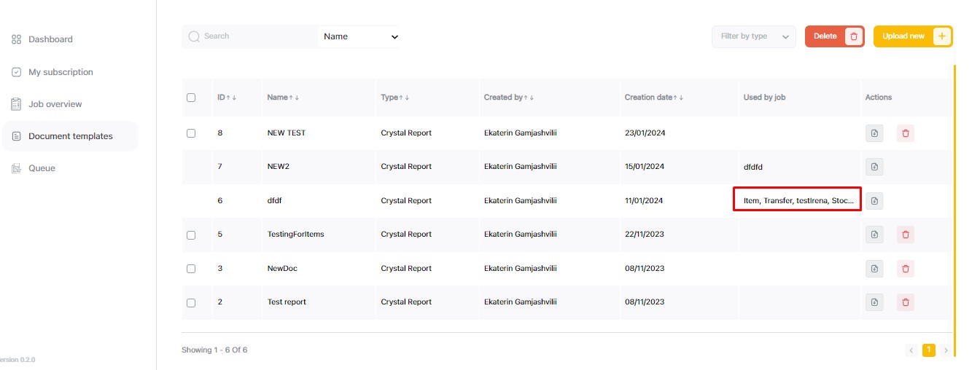Image resolution: width=980 pixels, height=370 pixels.
Task: Click the document icon for NEW2 row
Action: pyautogui.click(x=874, y=167)
